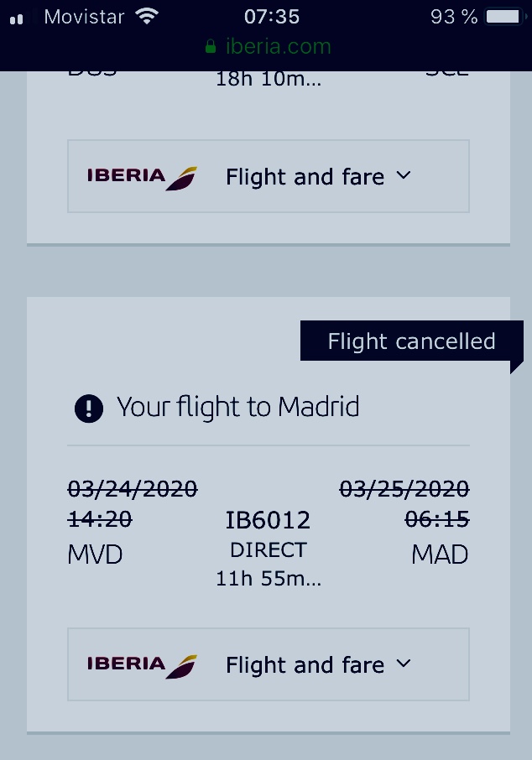Tap the struck-through departure date 03/24/2020
Viewport: 532px width, 760px height.
tap(133, 488)
